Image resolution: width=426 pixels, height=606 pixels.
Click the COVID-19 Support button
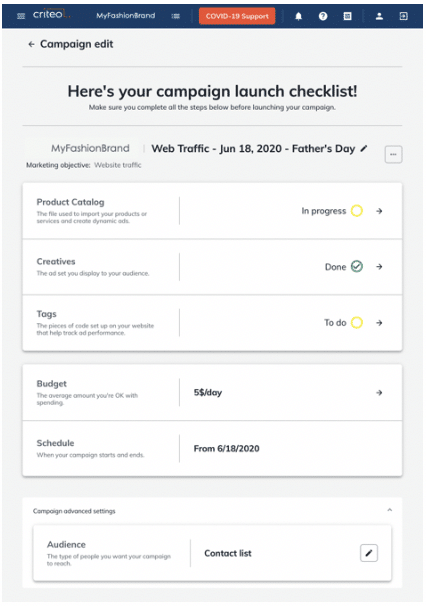(237, 16)
